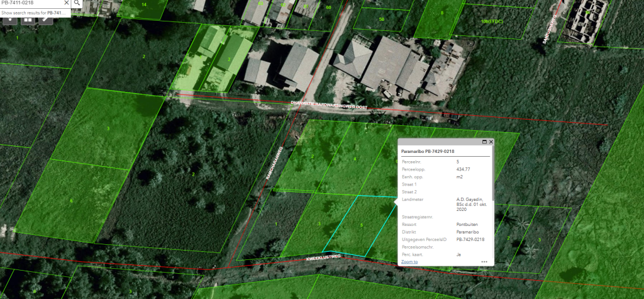
Task: Clear the search box text
Action: click(x=66, y=3)
